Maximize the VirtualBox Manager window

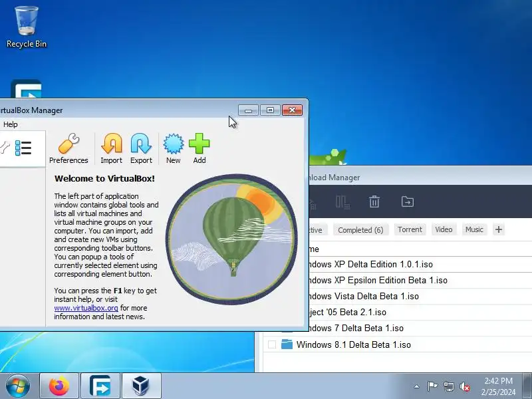click(270, 110)
